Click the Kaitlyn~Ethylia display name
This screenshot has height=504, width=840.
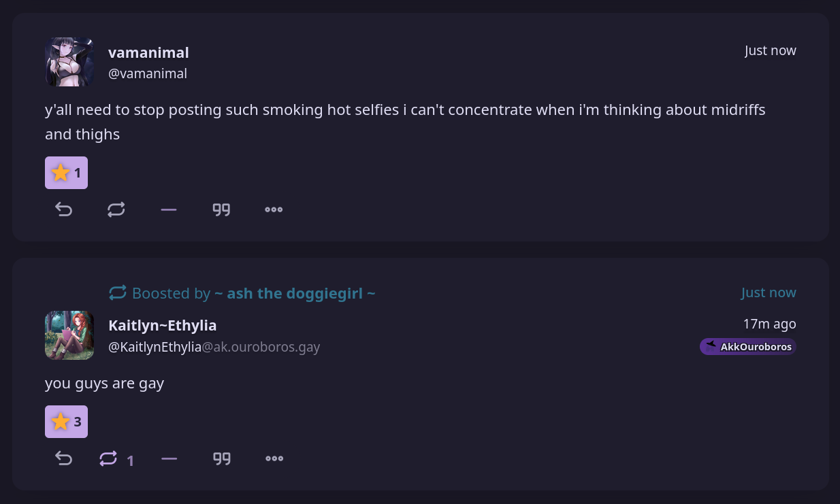[162, 325]
